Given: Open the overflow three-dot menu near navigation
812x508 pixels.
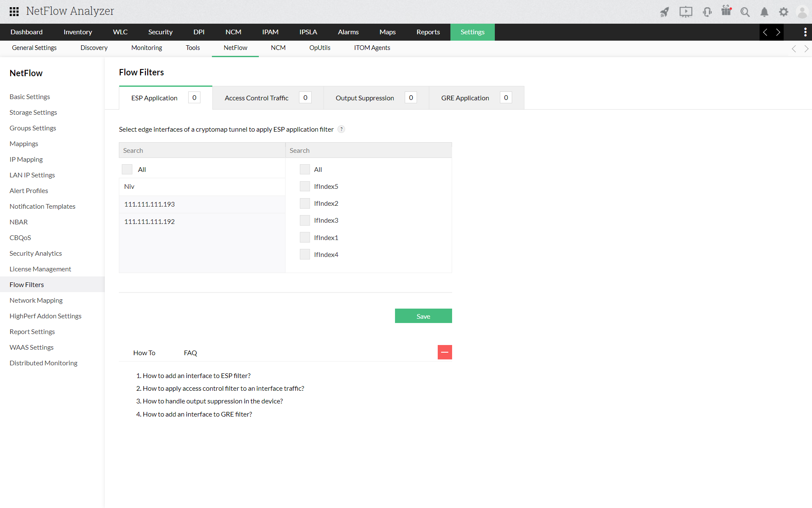Looking at the screenshot, I should point(805,32).
